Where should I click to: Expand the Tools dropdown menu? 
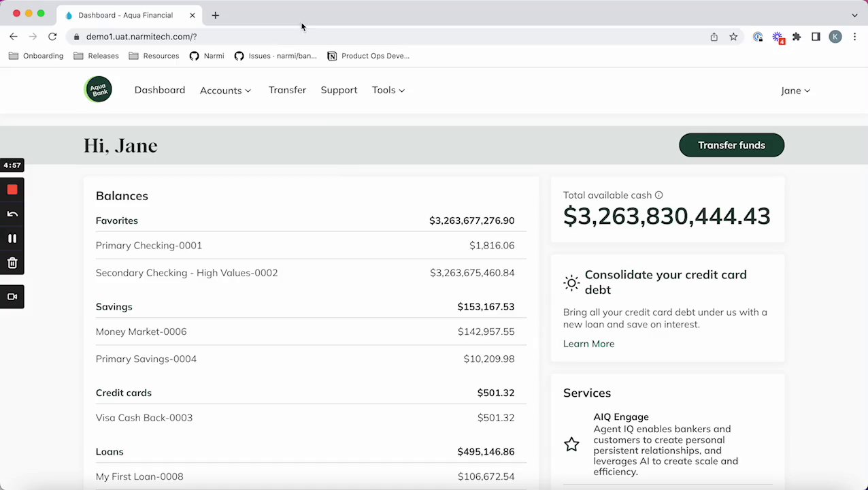(x=388, y=91)
